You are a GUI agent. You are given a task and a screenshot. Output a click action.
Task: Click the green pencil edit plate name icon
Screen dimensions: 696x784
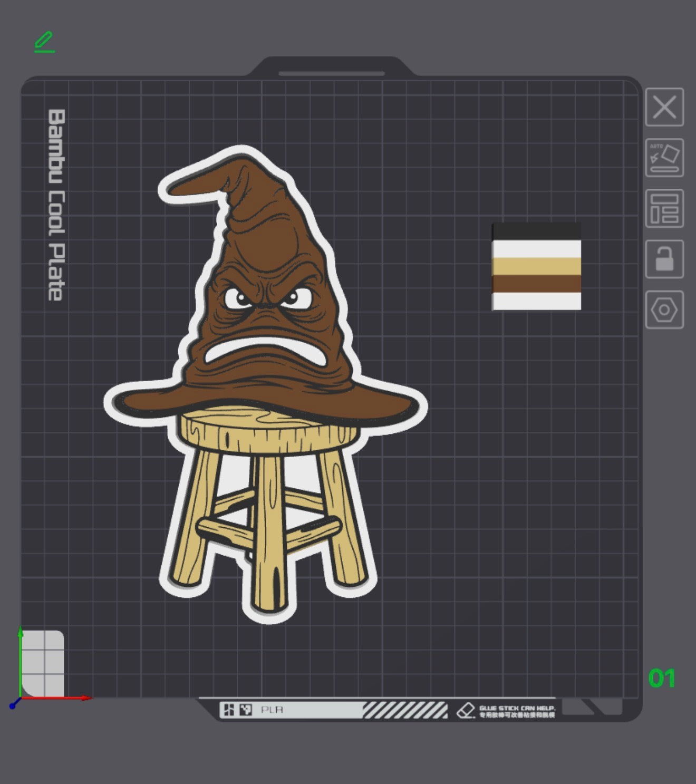(x=45, y=42)
